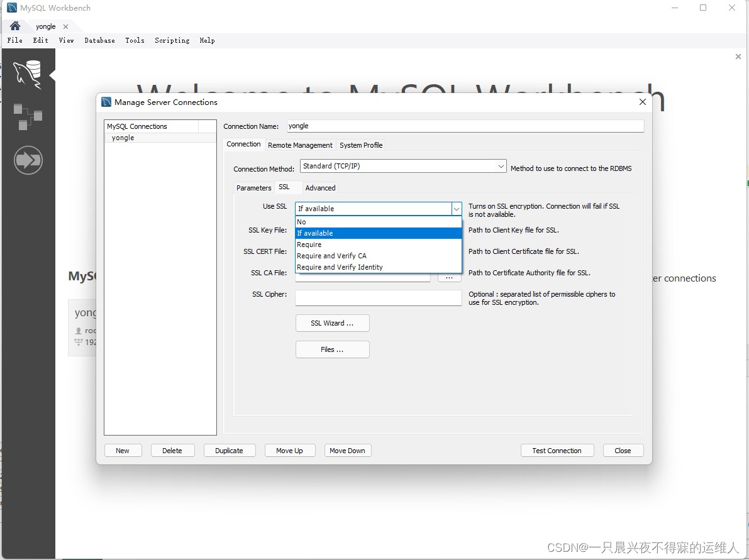The image size is (749, 560).
Task: Click the Manage Server Connections dialog icon
Action: pyautogui.click(x=106, y=102)
